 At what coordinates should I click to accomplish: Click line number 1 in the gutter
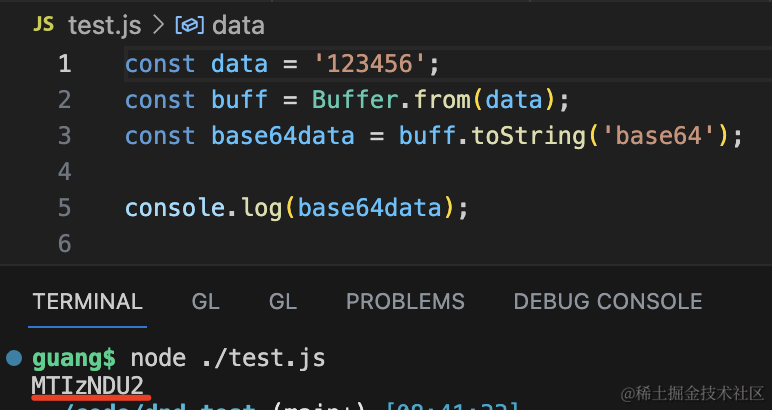(65, 65)
